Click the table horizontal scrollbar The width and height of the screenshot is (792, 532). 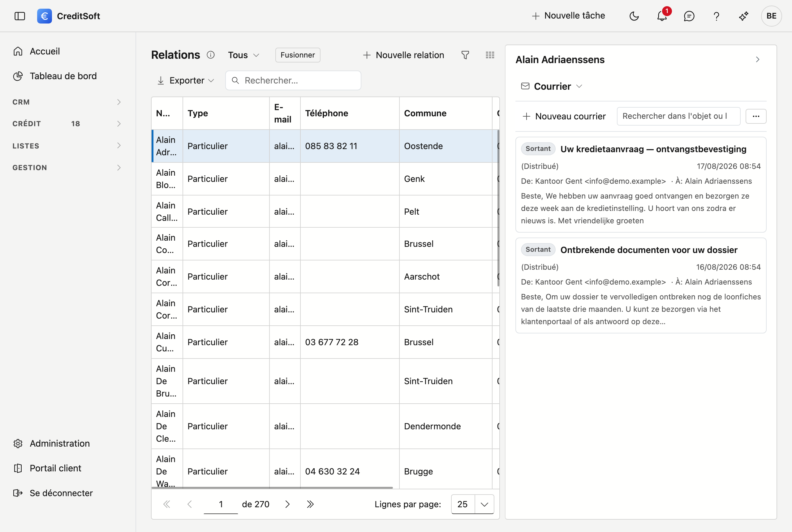point(272,487)
